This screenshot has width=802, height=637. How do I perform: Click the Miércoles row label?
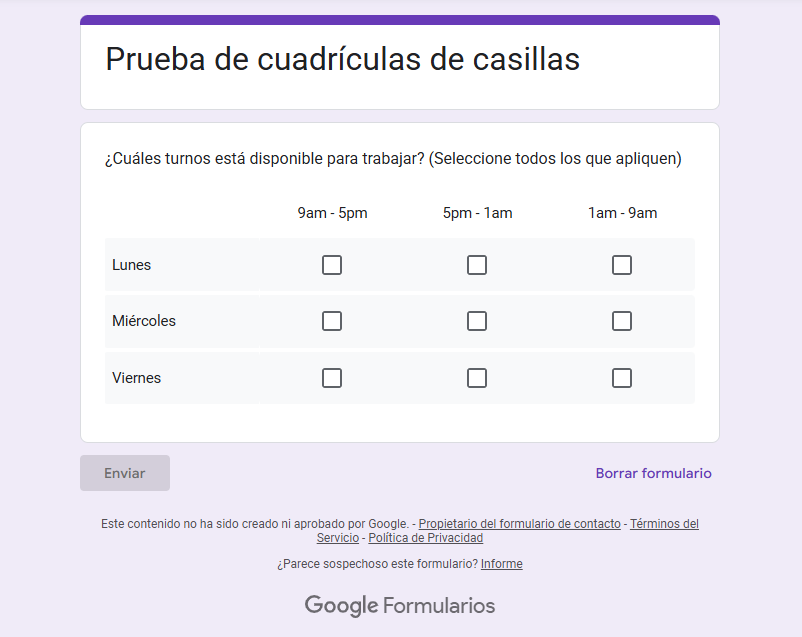click(x=144, y=321)
